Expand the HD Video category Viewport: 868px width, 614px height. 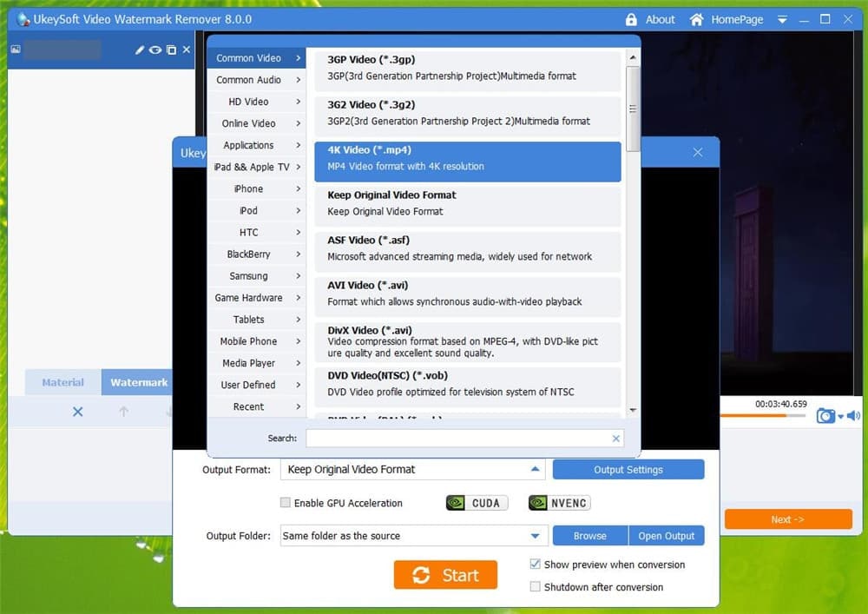pyautogui.click(x=256, y=102)
